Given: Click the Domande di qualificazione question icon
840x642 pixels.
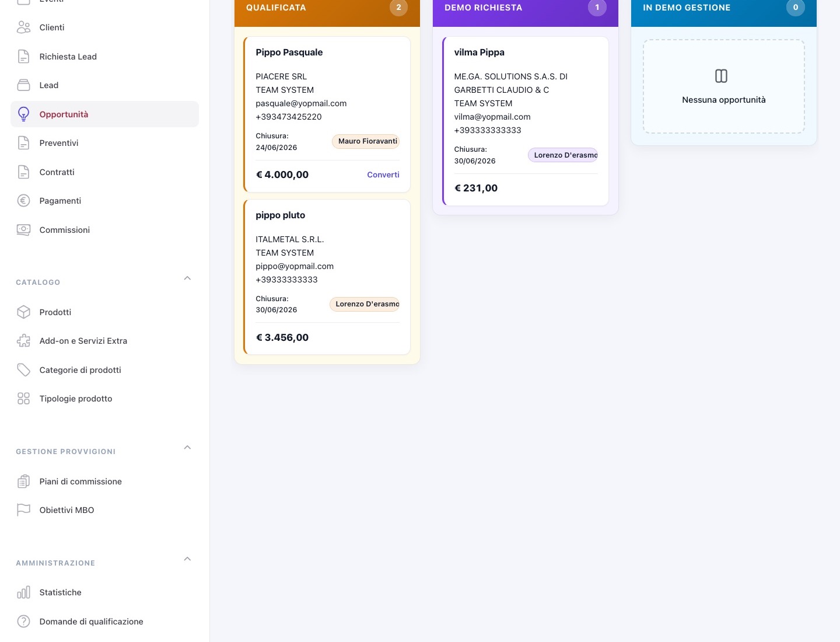Looking at the screenshot, I should point(23,622).
